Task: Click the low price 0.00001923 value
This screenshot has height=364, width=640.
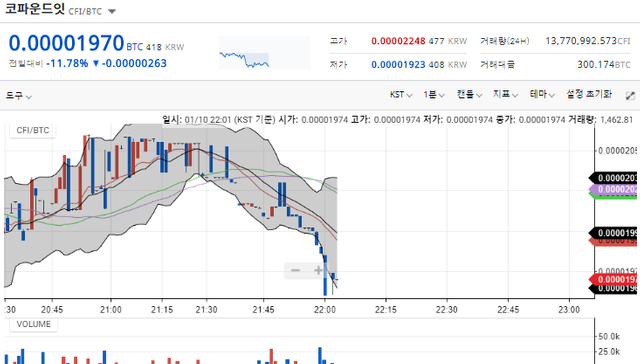Action: 398,64
